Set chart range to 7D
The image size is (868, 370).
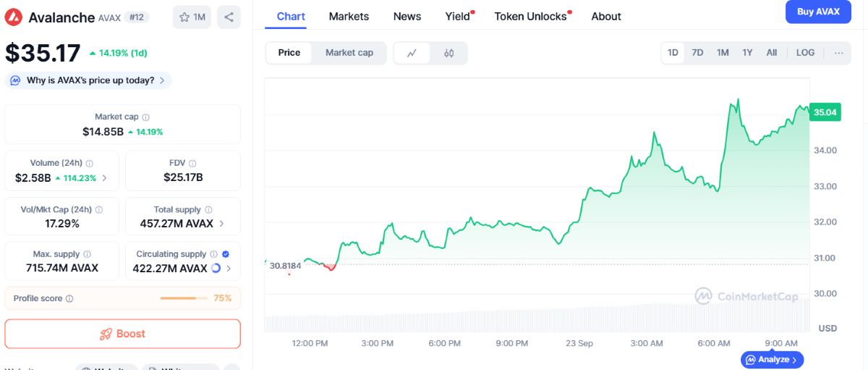[x=697, y=53]
